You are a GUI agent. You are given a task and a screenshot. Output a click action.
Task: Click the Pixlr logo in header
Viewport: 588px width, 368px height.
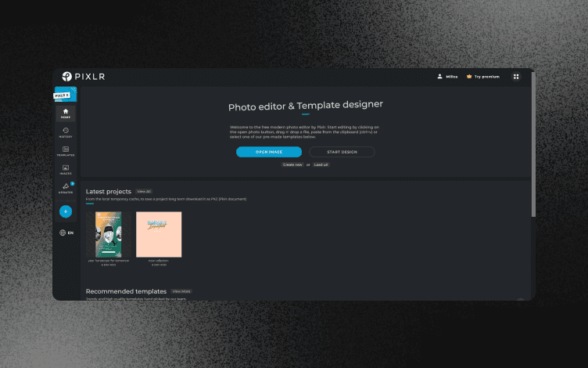83,77
